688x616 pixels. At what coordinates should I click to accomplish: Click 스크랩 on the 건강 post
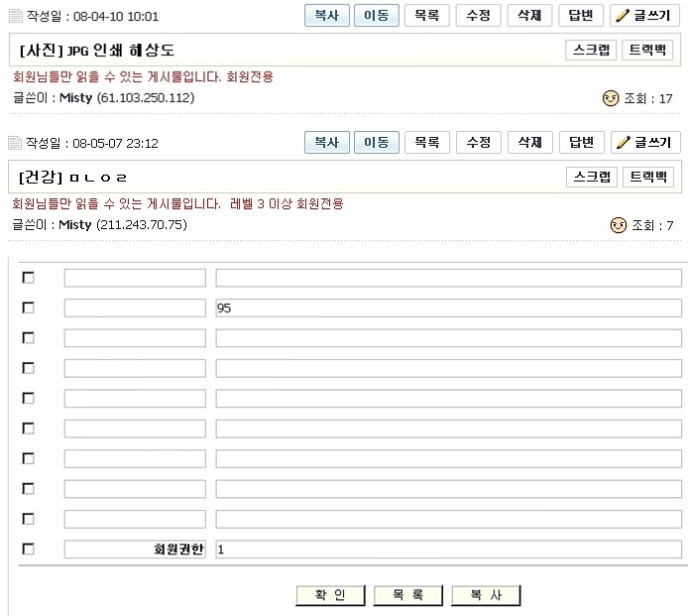pos(592,177)
